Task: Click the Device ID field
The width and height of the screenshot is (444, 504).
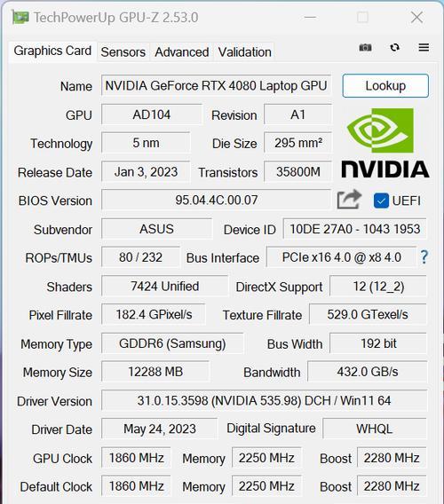Action: (354, 229)
